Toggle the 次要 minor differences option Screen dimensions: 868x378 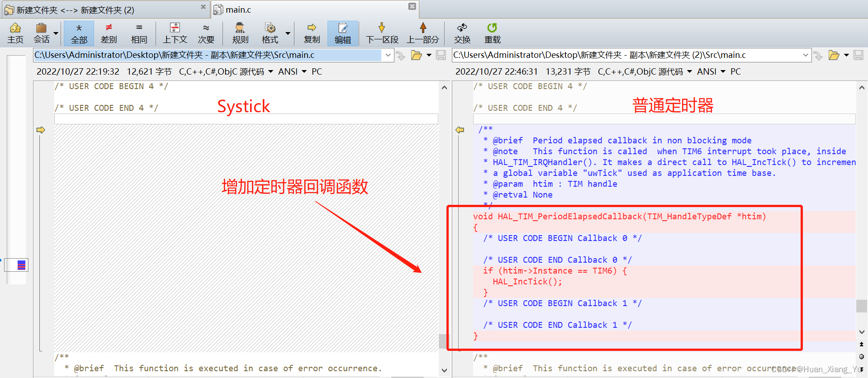pyautogui.click(x=206, y=33)
